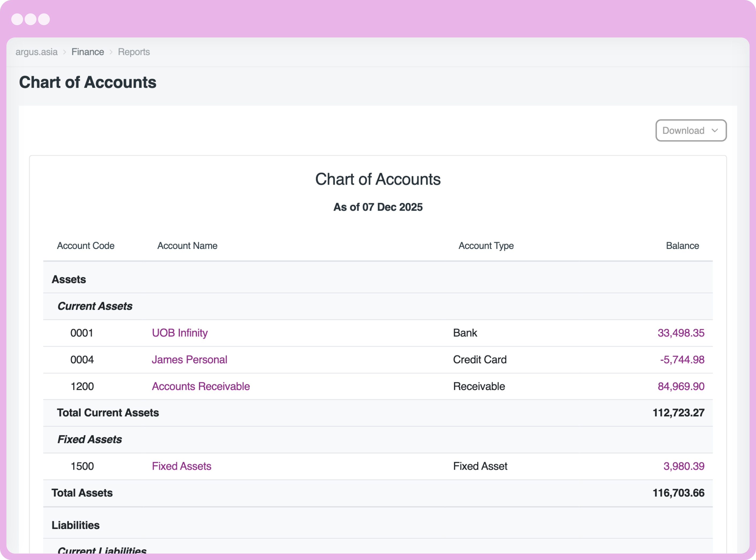Open the Fixed Assets account

coord(181,466)
